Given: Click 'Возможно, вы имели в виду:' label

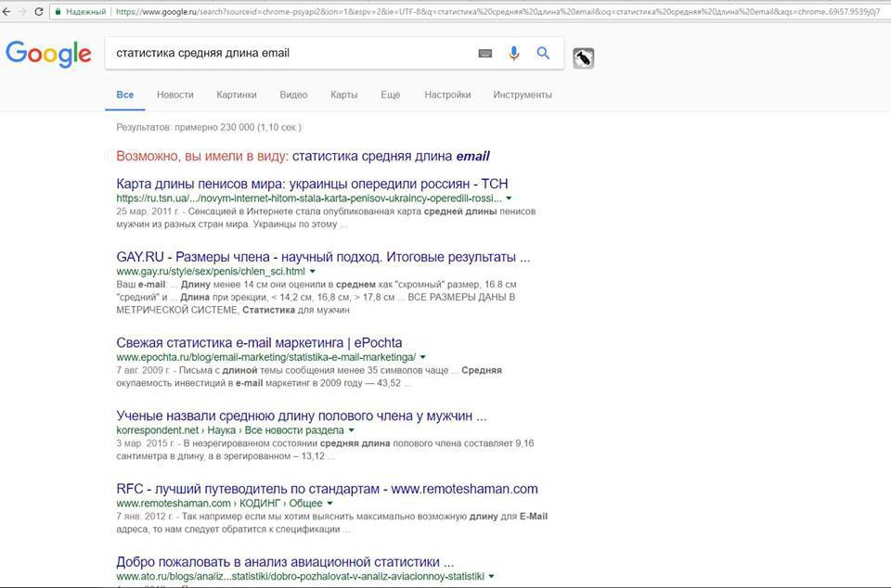Looking at the screenshot, I should tap(202, 156).
